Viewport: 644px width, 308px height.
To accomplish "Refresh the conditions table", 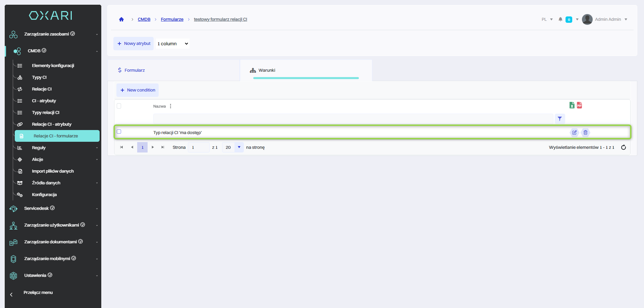I will [x=623, y=147].
